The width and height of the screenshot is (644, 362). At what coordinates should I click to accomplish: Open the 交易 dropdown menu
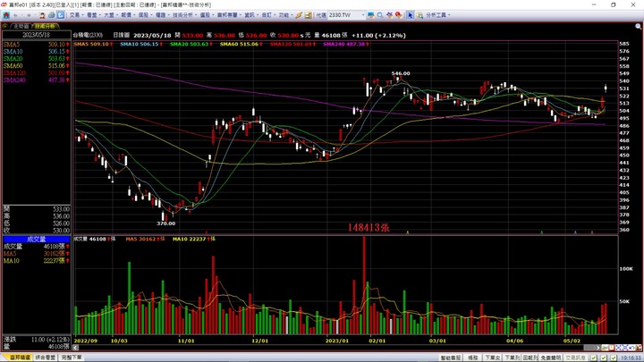click(x=77, y=15)
